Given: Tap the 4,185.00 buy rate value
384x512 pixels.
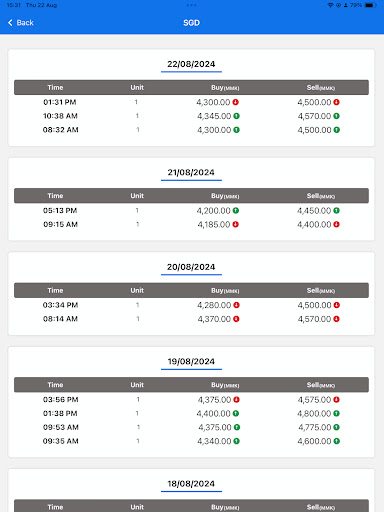Looking at the screenshot, I should [214, 224].
